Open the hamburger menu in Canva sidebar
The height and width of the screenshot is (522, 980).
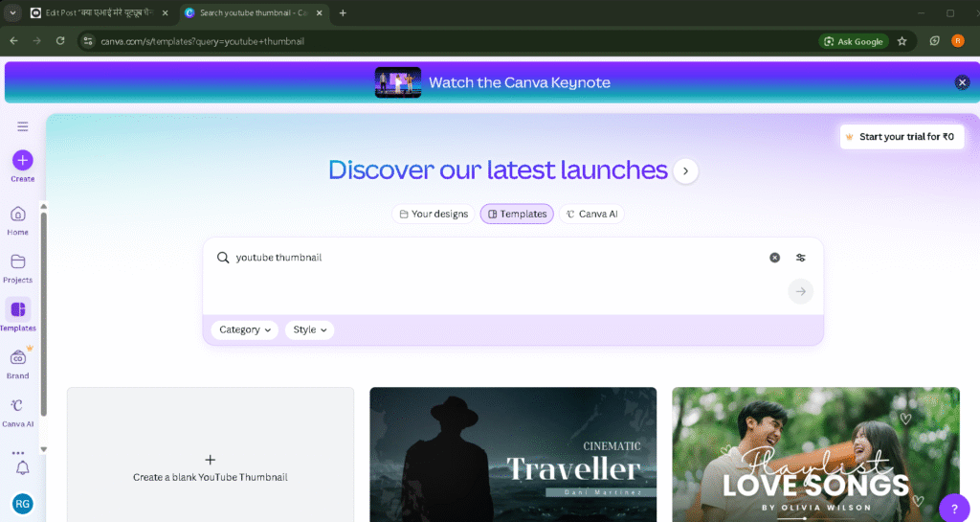click(23, 126)
